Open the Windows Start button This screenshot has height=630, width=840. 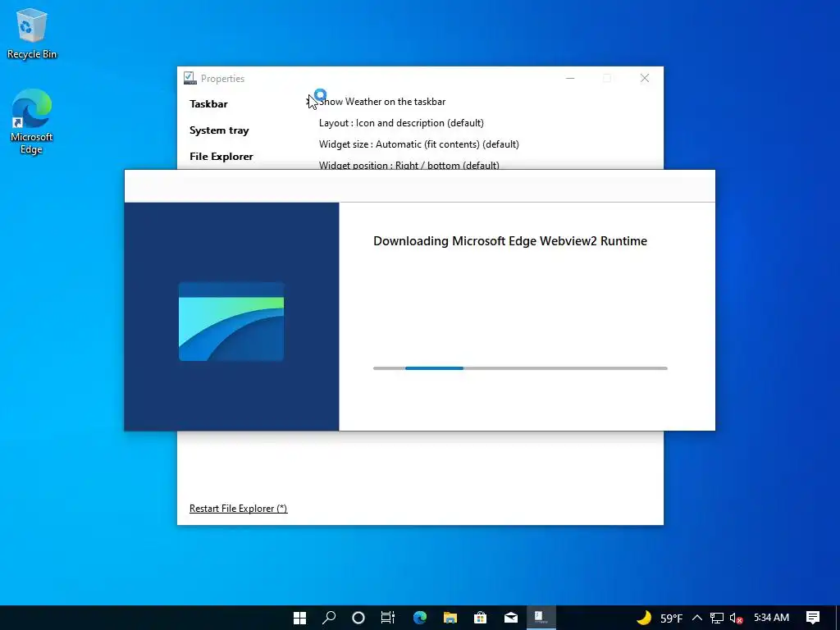click(x=300, y=618)
